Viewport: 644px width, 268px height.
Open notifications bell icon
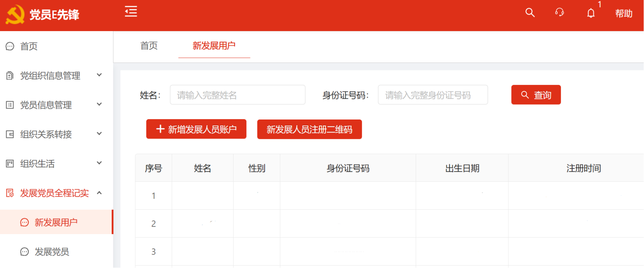pos(591,13)
